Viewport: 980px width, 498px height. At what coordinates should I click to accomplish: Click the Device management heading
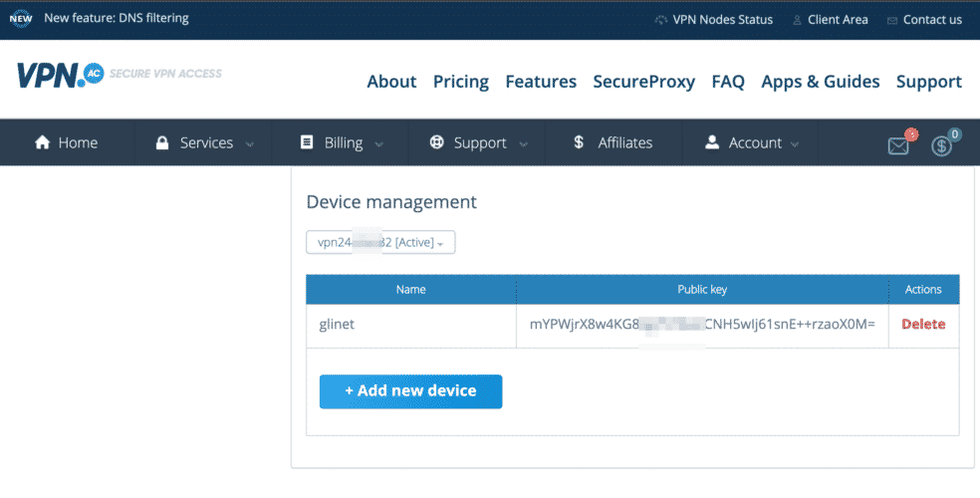tap(391, 202)
